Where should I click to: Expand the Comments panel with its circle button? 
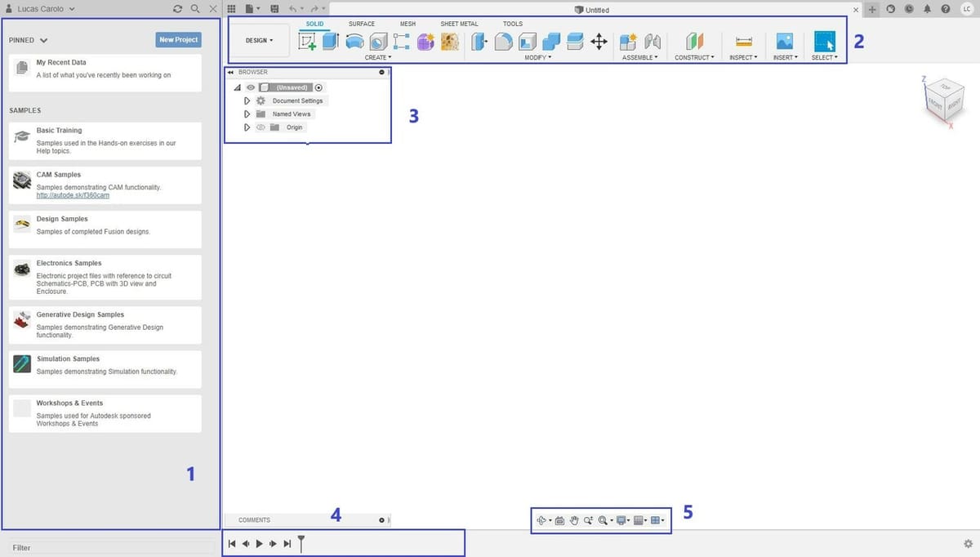pos(381,520)
